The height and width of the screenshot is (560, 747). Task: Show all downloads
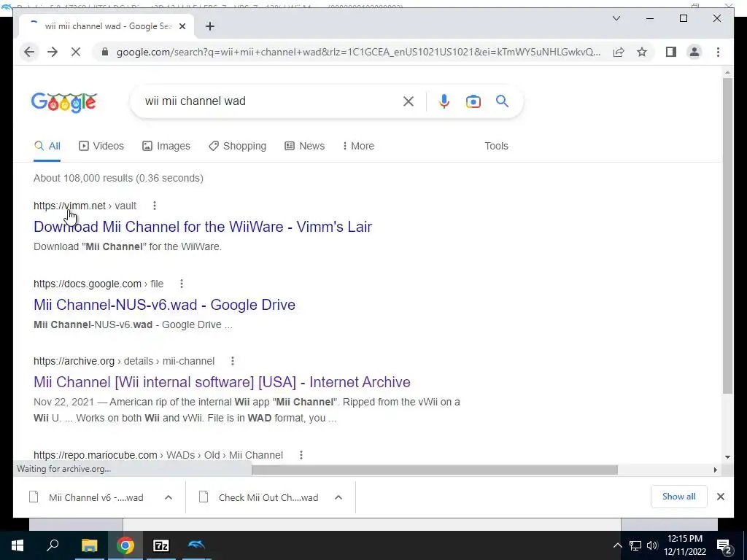click(x=679, y=497)
